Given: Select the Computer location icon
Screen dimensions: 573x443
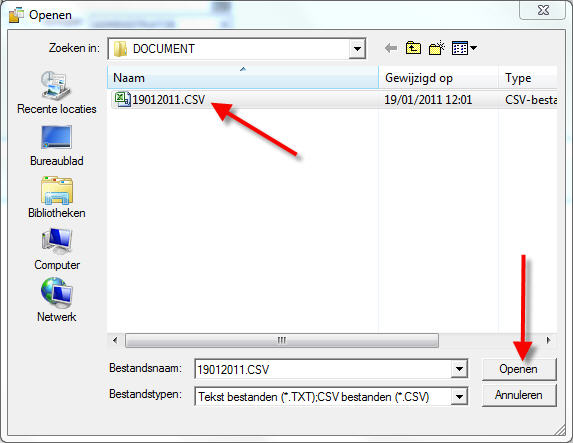Looking at the screenshot, I should [x=57, y=250].
